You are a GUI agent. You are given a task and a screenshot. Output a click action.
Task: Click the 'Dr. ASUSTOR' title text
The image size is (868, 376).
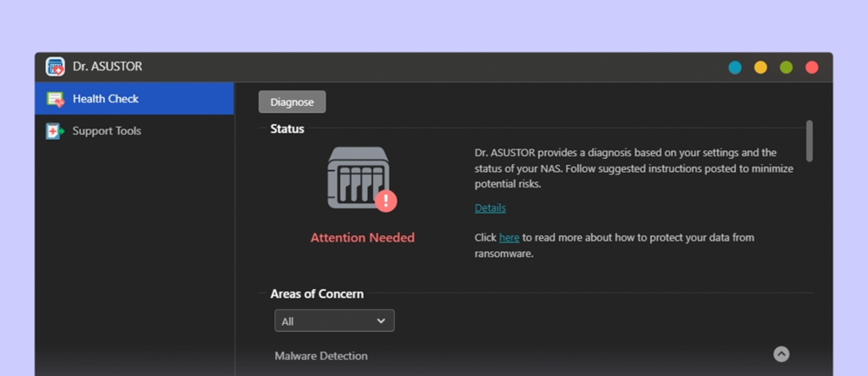coord(108,67)
